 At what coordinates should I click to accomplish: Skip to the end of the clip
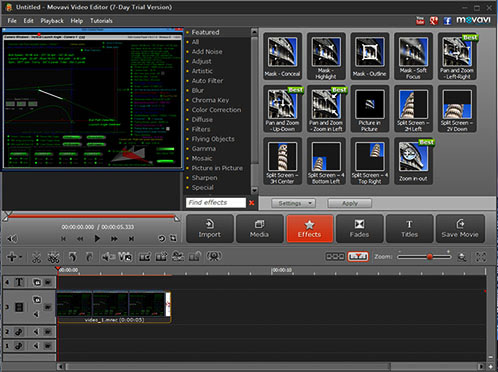(131, 239)
